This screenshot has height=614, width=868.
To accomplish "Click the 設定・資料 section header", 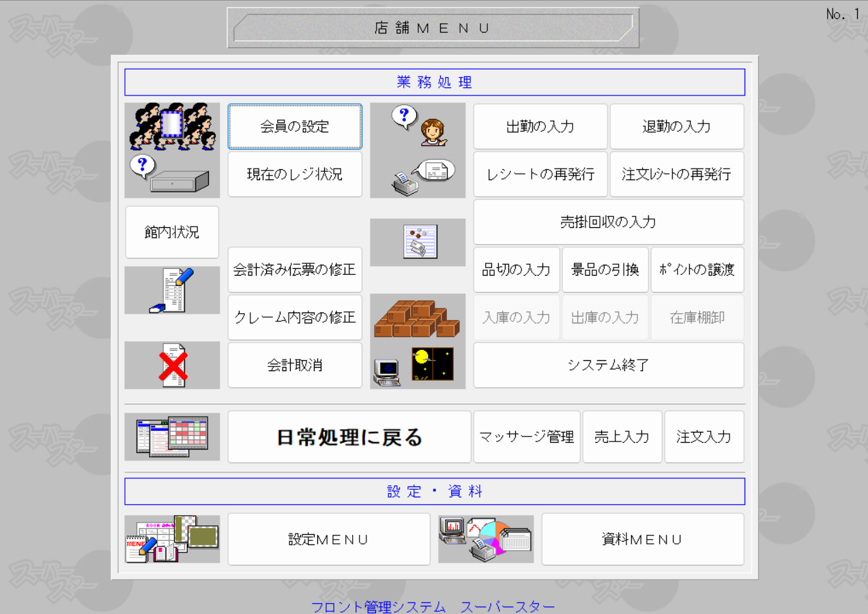I will pyautogui.click(x=435, y=492).
